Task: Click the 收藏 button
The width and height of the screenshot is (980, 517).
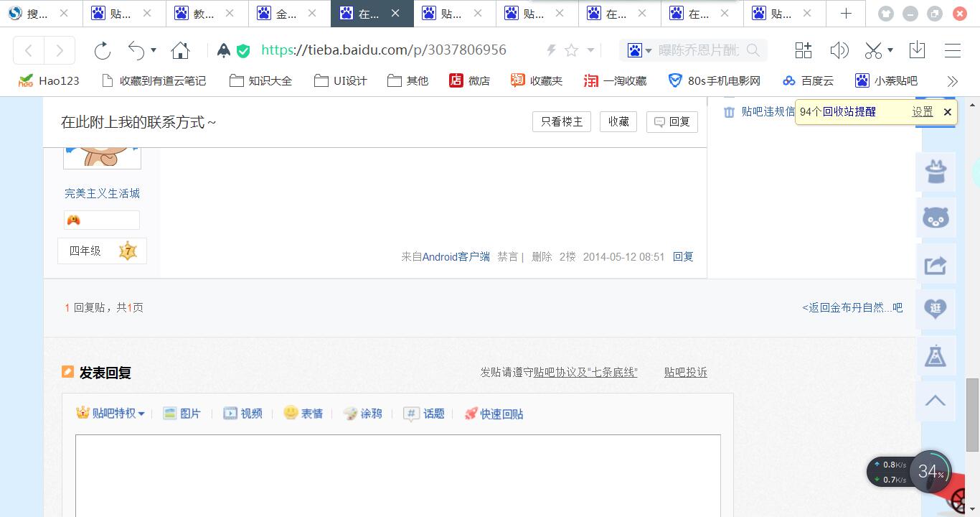Action: [618, 122]
